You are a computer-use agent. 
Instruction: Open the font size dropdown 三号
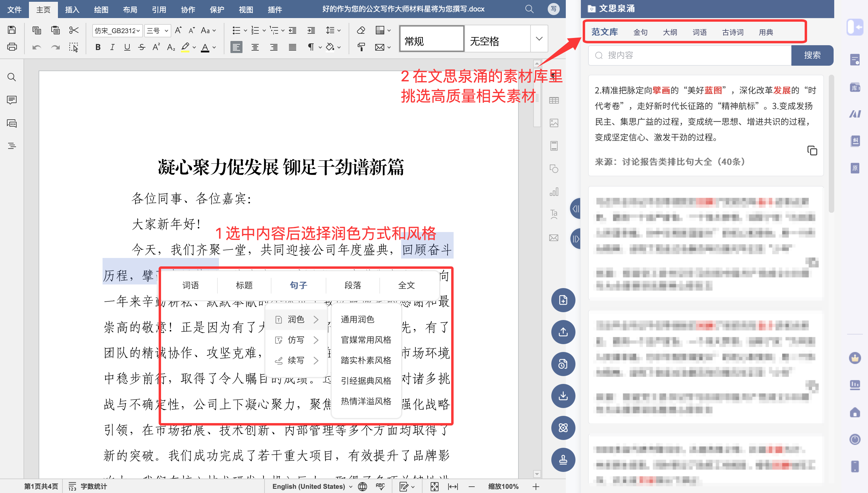click(157, 30)
